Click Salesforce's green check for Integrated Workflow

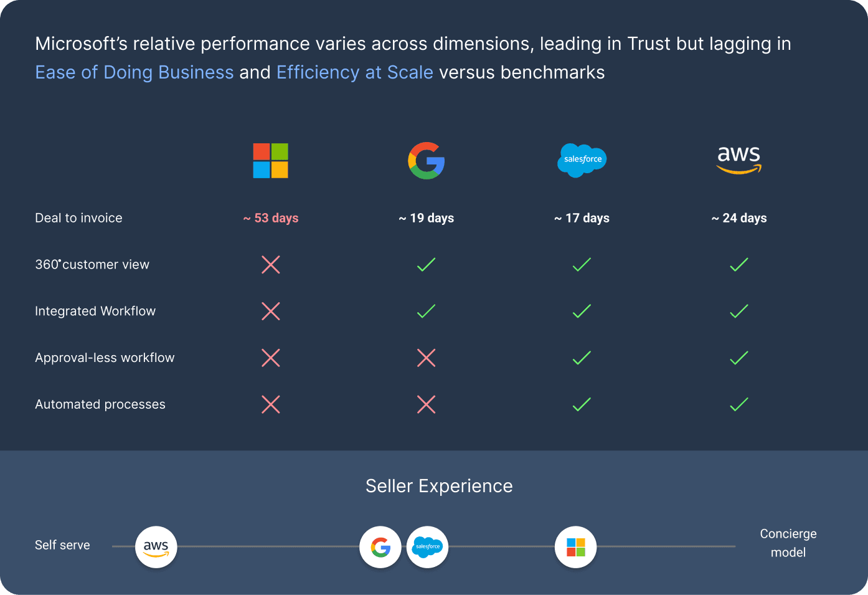tap(582, 311)
